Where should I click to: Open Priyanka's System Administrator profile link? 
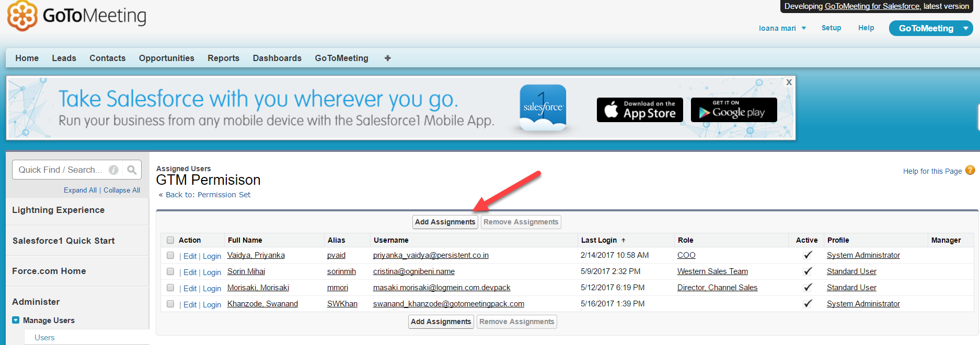tap(863, 255)
